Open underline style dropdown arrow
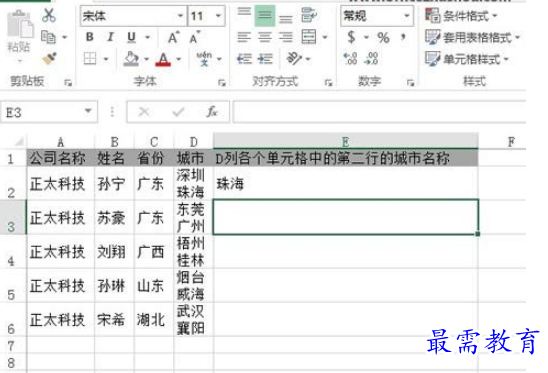This screenshot has width=548, height=373. pyautogui.click(x=147, y=37)
